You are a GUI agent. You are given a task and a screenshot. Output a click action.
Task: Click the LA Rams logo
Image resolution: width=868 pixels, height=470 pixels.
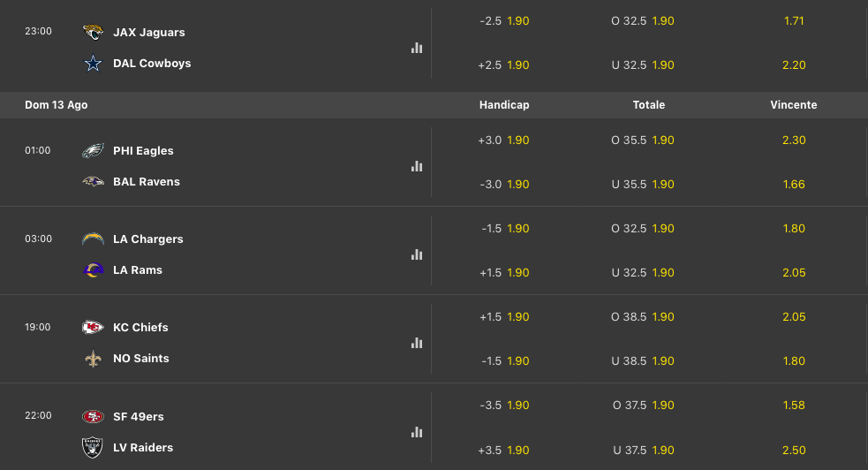tap(93, 270)
